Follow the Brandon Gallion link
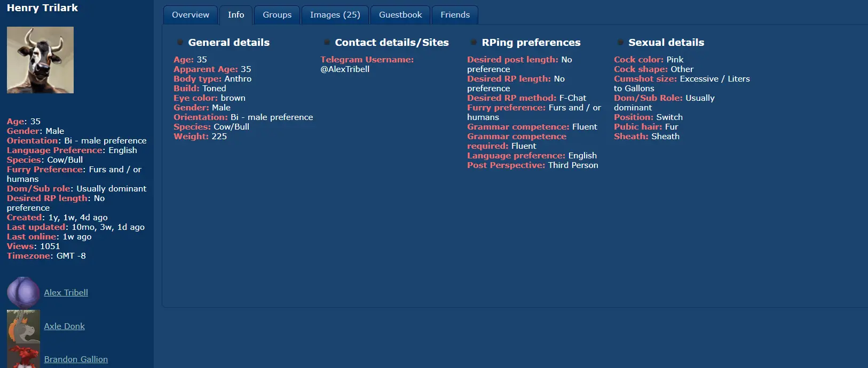This screenshot has height=368, width=868. [76, 359]
